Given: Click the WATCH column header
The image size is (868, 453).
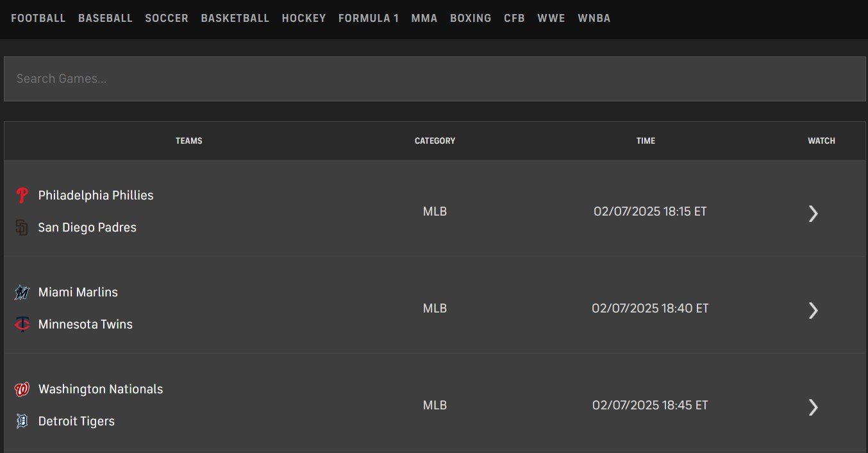Looking at the screenshot, I should [821, 141].
